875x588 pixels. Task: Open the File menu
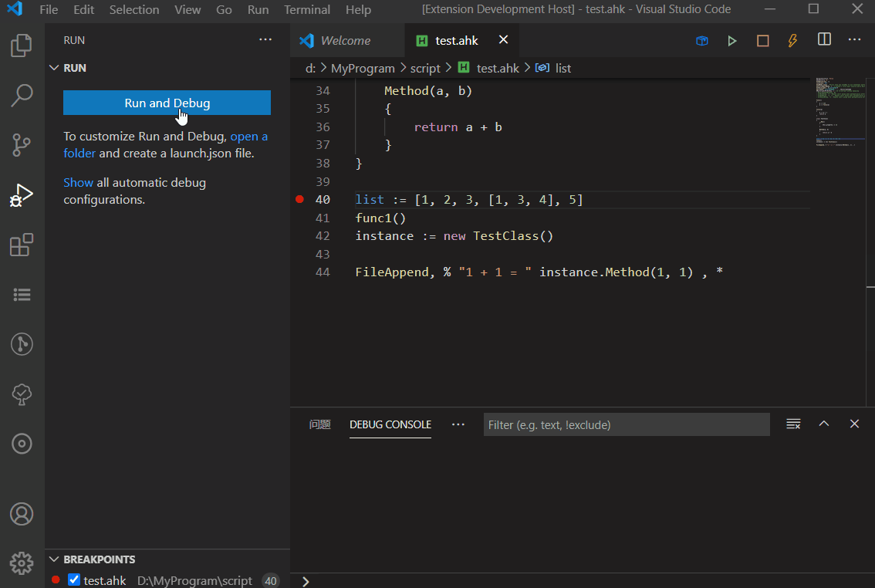pyautogui.click(x=49, y=9)
